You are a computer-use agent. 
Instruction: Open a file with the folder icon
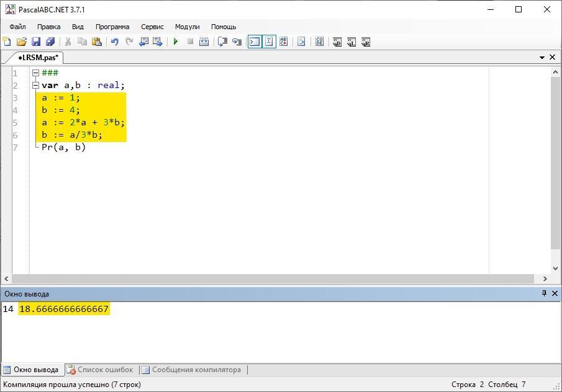tap(21, 42)
